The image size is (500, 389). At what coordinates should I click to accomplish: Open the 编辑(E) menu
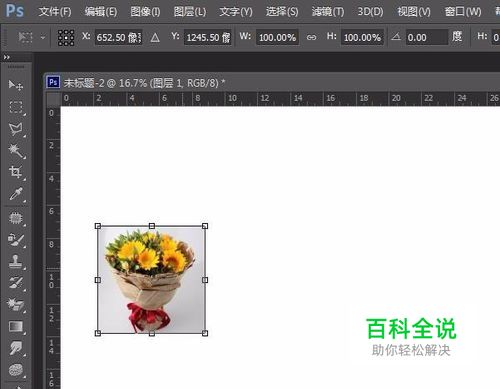point(101,12)
